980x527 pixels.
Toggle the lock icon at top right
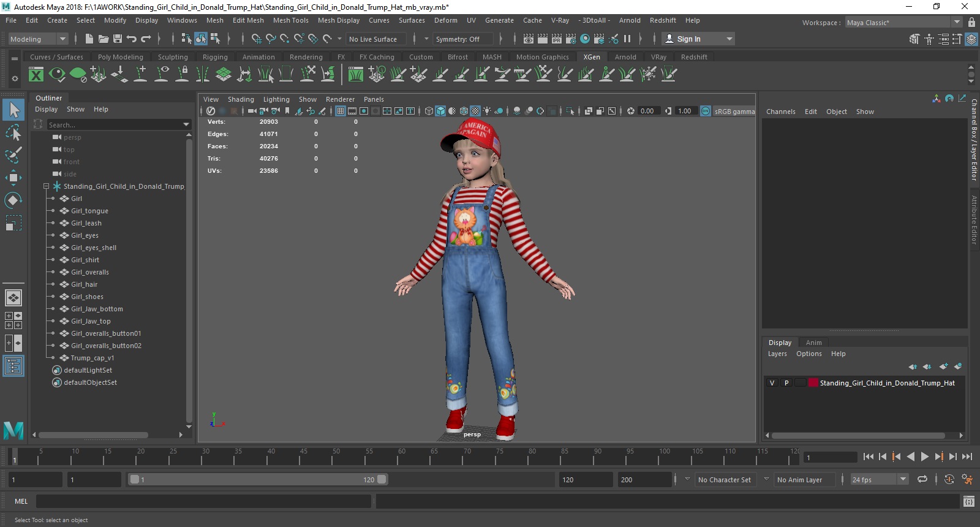[971, 22]
